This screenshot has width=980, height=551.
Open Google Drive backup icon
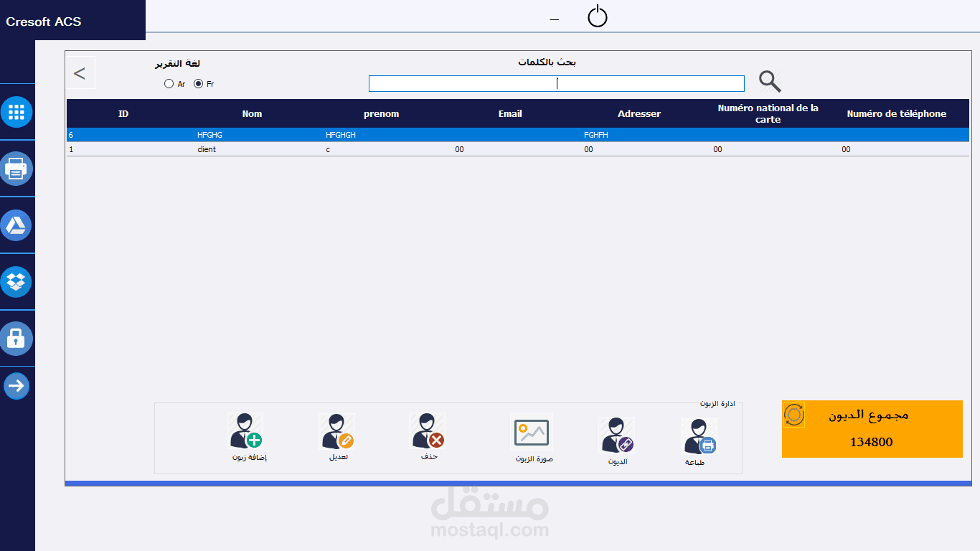(x=17, y=225)
